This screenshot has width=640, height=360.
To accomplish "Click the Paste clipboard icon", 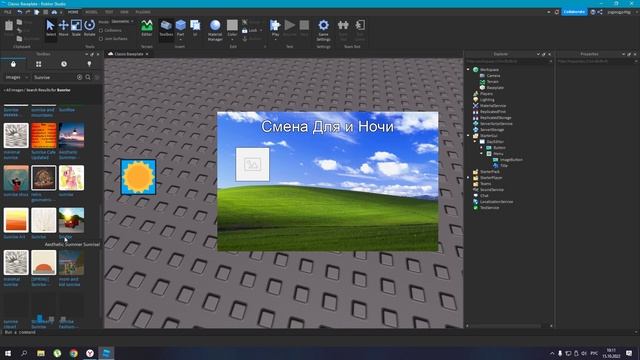I will [x=9, y=27].
